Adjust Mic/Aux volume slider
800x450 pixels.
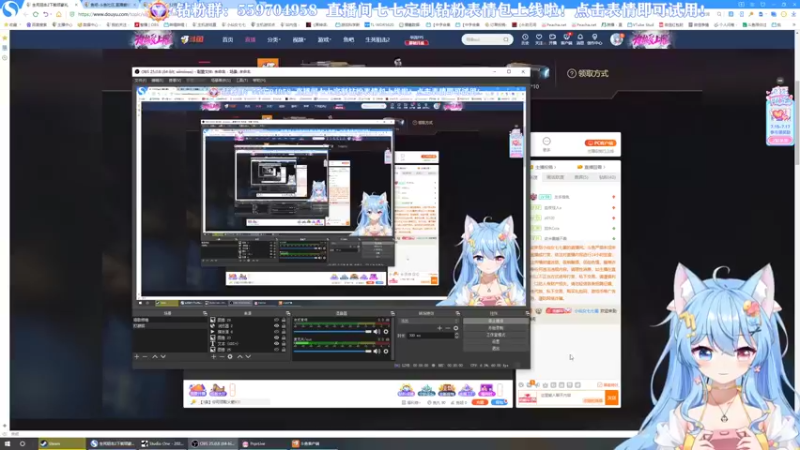click(x=332, y=351)
